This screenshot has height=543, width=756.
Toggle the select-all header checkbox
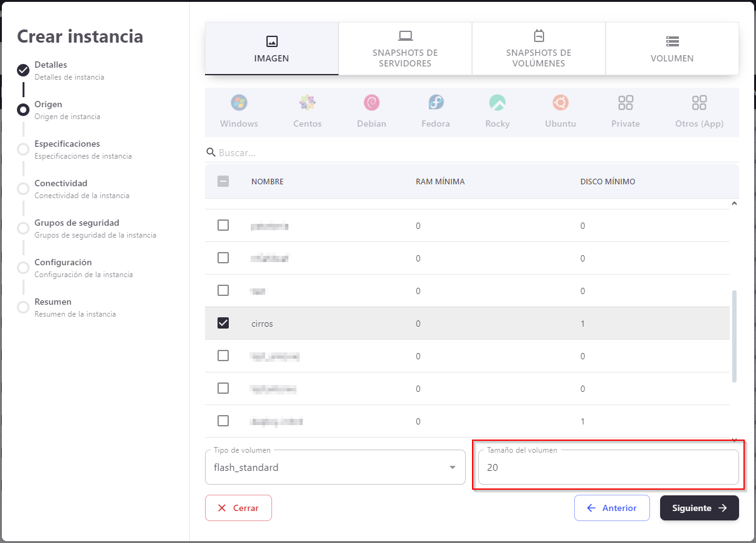point(223,182)
